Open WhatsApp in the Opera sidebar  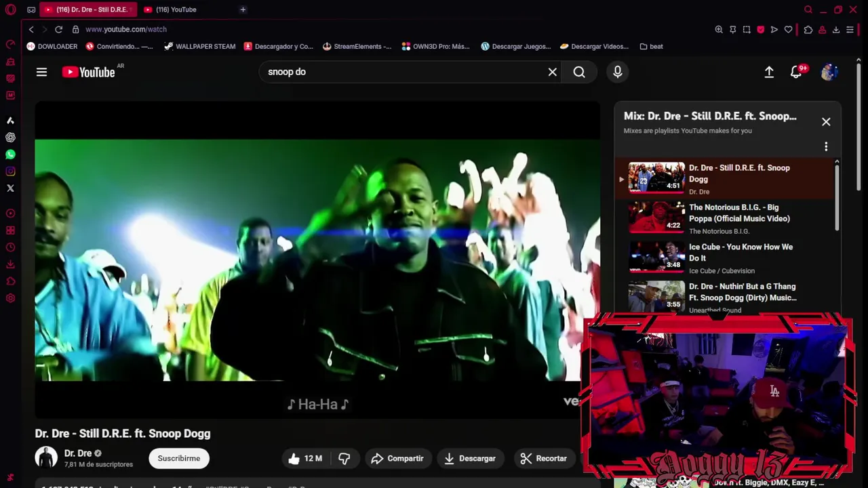[x=10, y=155]
